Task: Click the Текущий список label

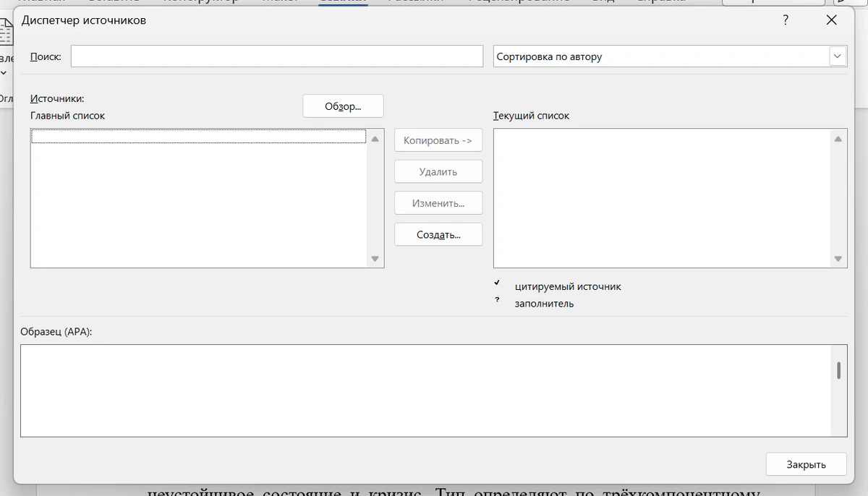Action: coord(531,116)
